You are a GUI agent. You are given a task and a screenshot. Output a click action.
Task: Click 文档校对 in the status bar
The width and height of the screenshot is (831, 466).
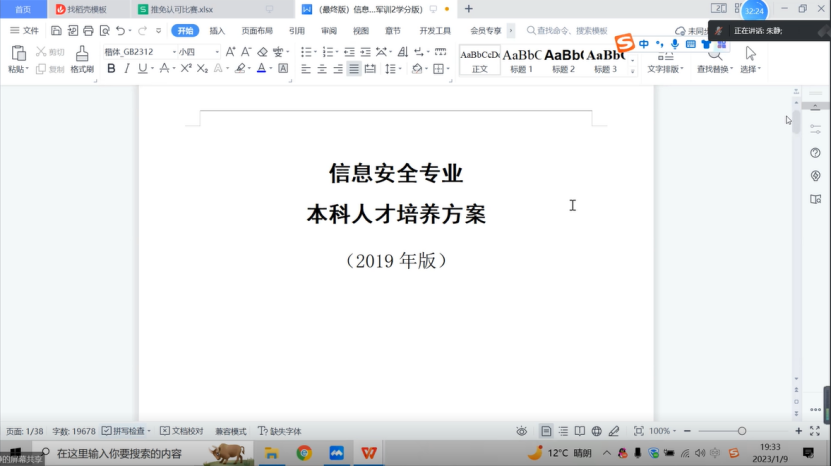pyautogui.click(x=181, y=431)
